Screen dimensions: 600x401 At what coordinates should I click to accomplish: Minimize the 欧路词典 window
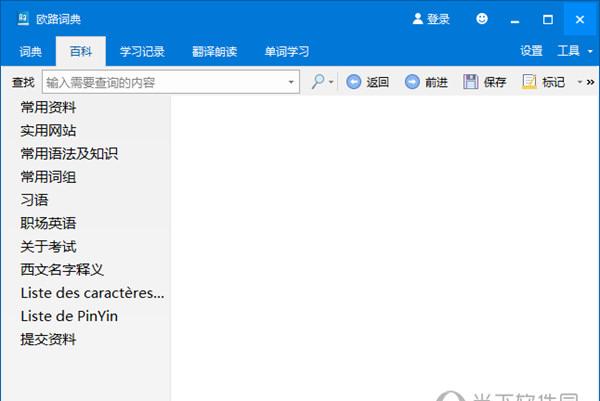click(515, 19)
